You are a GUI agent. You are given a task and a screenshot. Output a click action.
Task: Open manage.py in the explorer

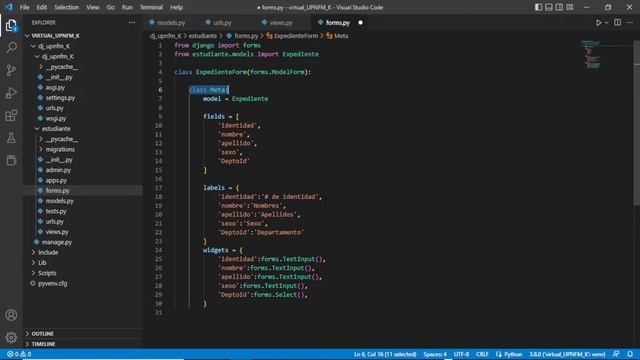(x=57, y=242)
